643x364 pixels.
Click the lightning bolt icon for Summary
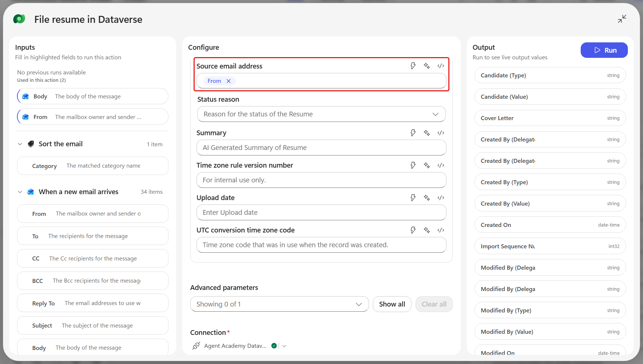[x=413, y=133]
